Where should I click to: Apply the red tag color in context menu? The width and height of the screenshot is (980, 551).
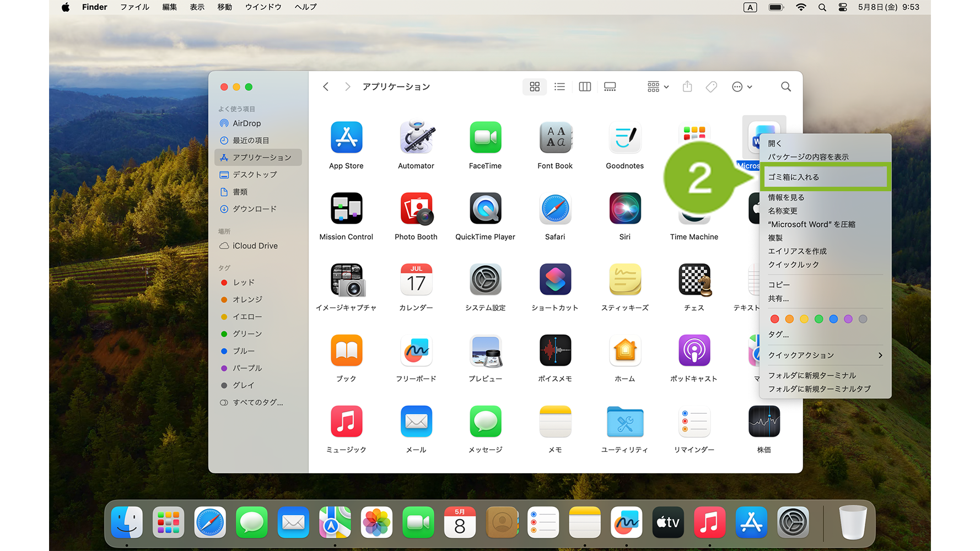pos(775,319)
